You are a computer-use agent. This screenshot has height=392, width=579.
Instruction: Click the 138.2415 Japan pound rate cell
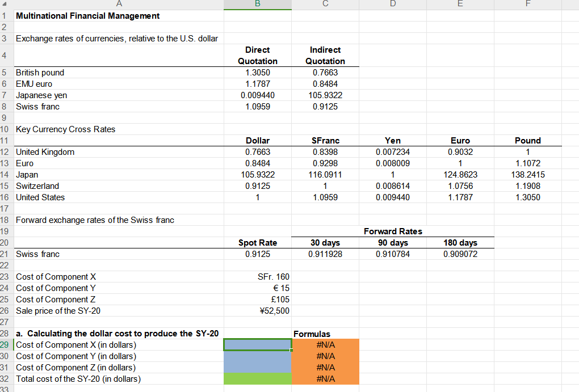(x=527, y=174)
